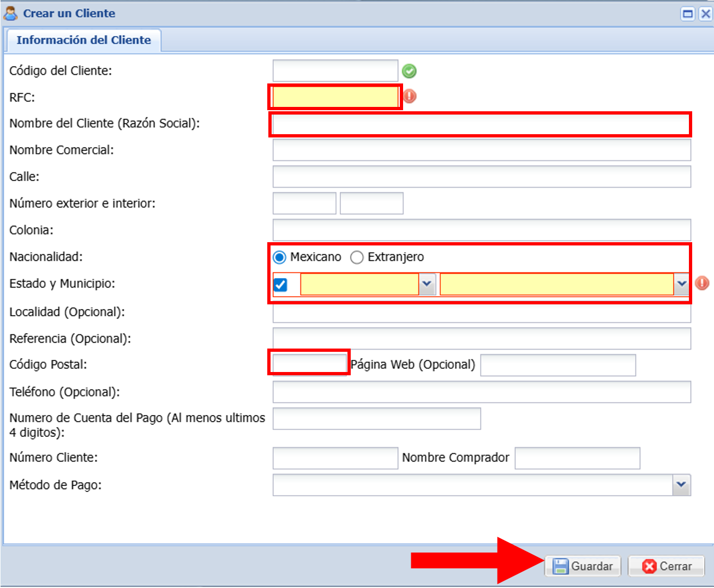Switch to Información del Cliente tab

tap(83, 40)
